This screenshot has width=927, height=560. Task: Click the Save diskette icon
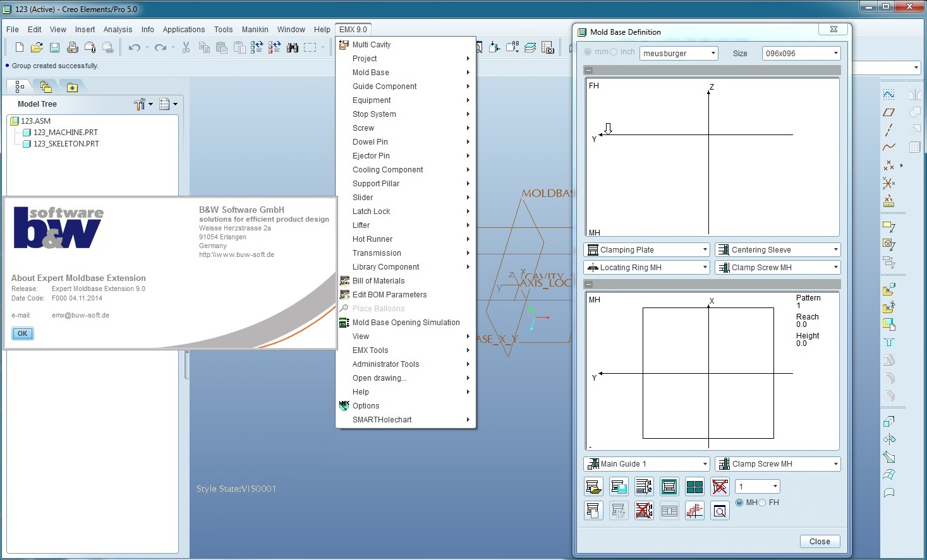(x=54, y=47)
